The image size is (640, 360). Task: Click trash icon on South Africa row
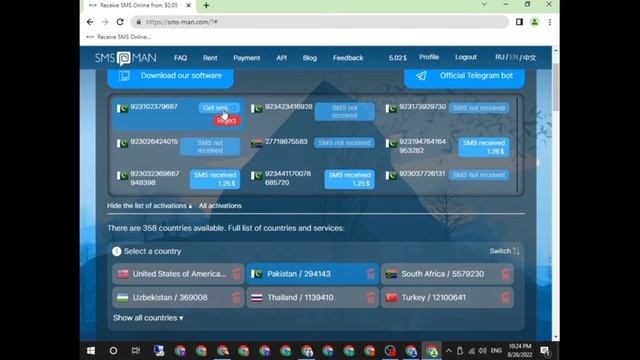pyautogui.click(x=505, y=274)
